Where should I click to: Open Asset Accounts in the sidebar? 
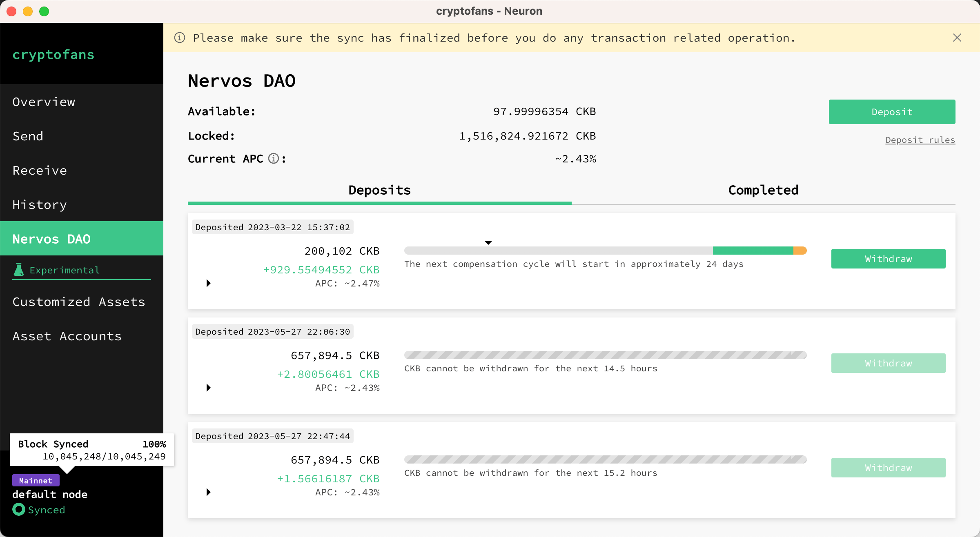[x=67, y=336]
